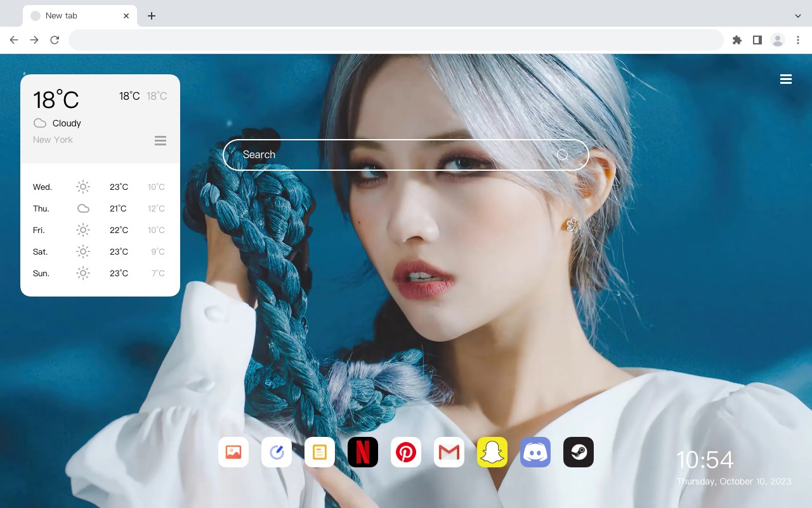The height and width of the screenshot is (508, 812).
Task: Open the Discord shortcut
Action: coord(535,452)
